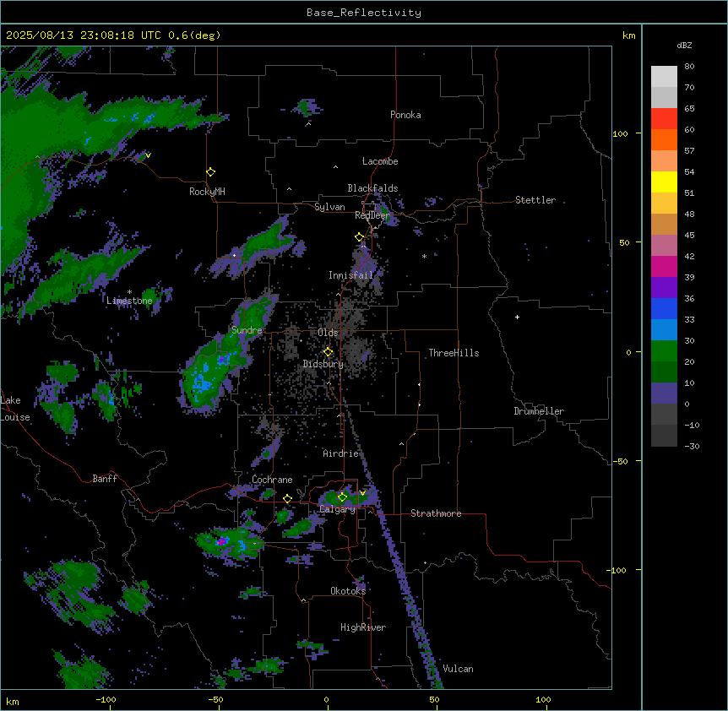Click the RedDeer city label

pos(372,215)
